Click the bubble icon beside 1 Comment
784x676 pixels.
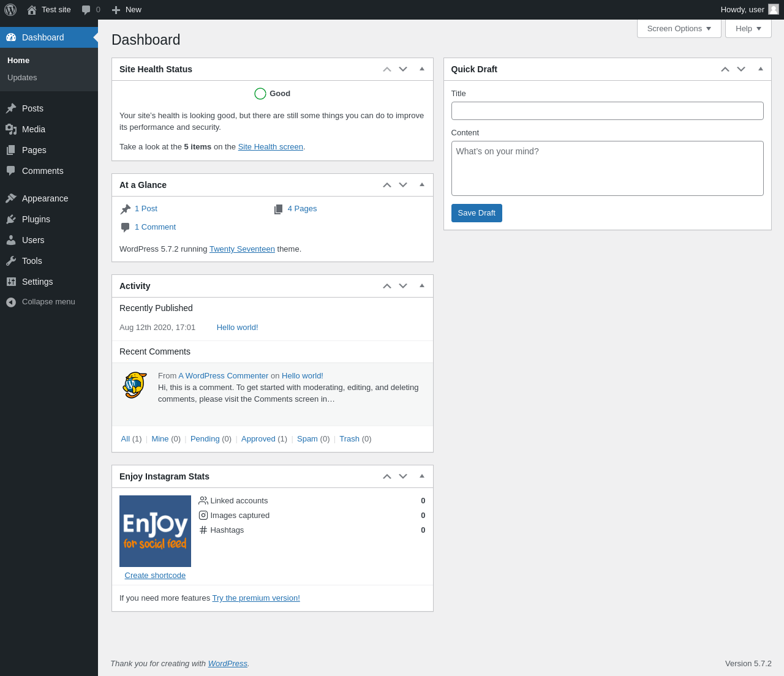pyautogui.click(x=126, y=228)
